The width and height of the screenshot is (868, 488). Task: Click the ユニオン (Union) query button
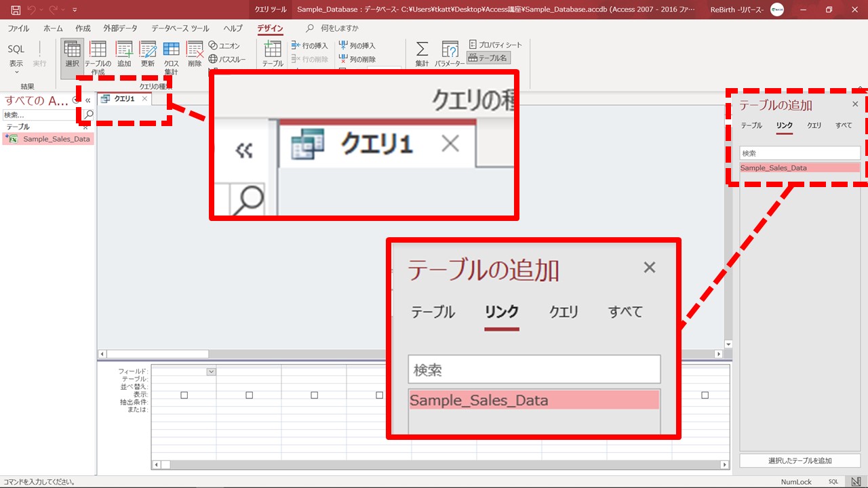[x=224, y=45]
